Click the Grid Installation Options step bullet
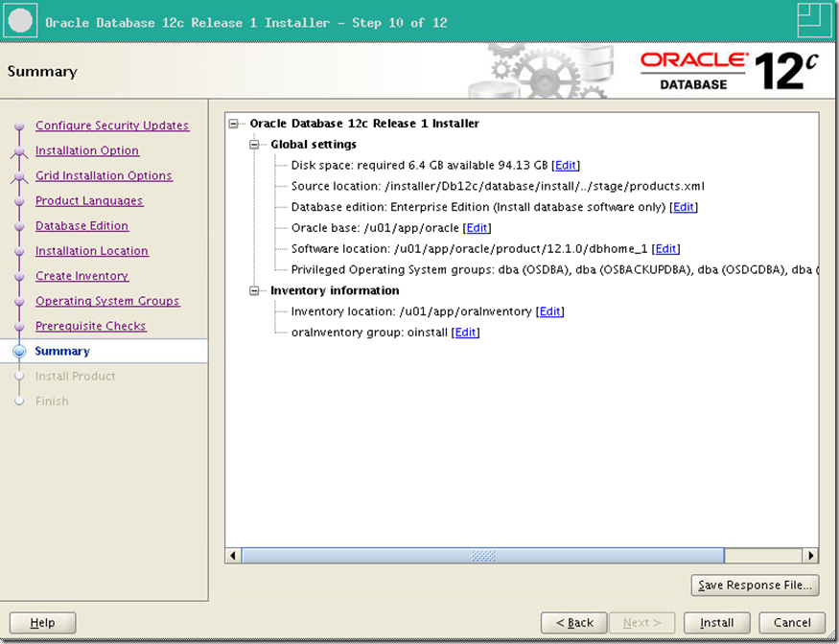 [x=19, y=176]
